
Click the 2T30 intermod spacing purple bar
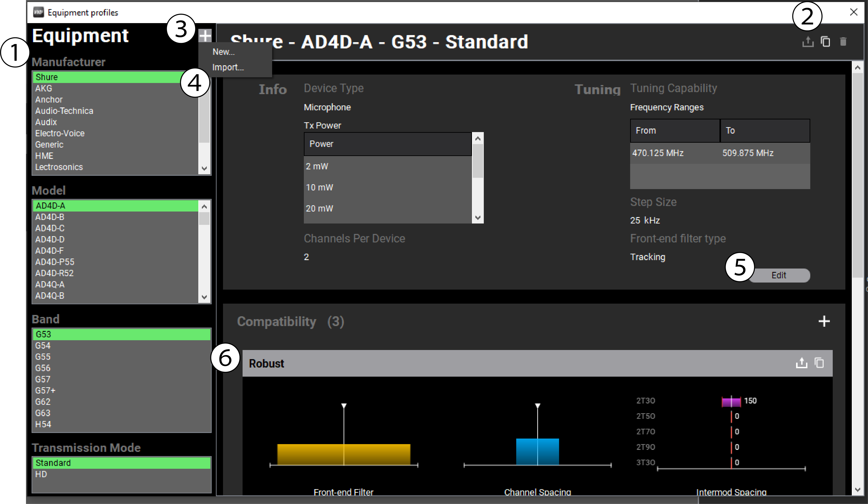pos(731,402)
